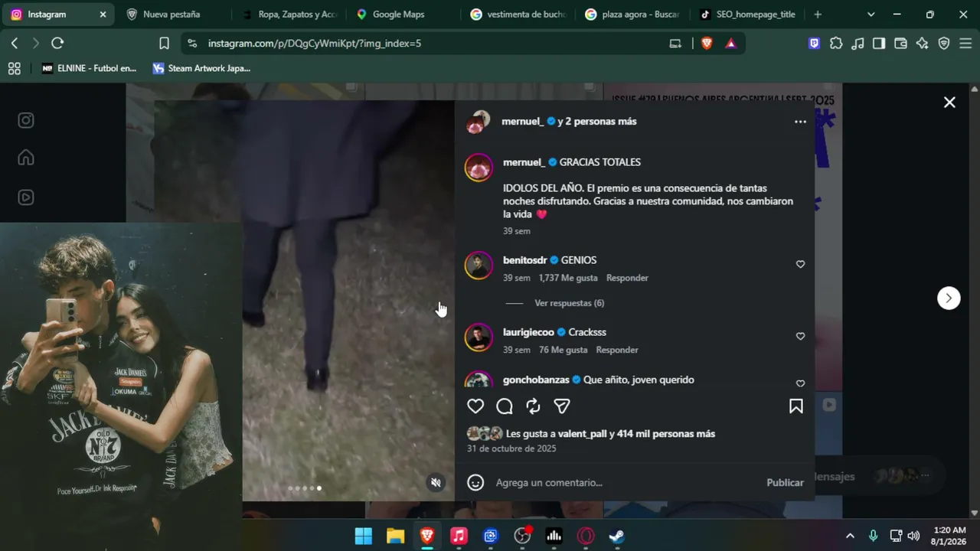Expand Ver respuestas (6) under benitosdr

569,303
